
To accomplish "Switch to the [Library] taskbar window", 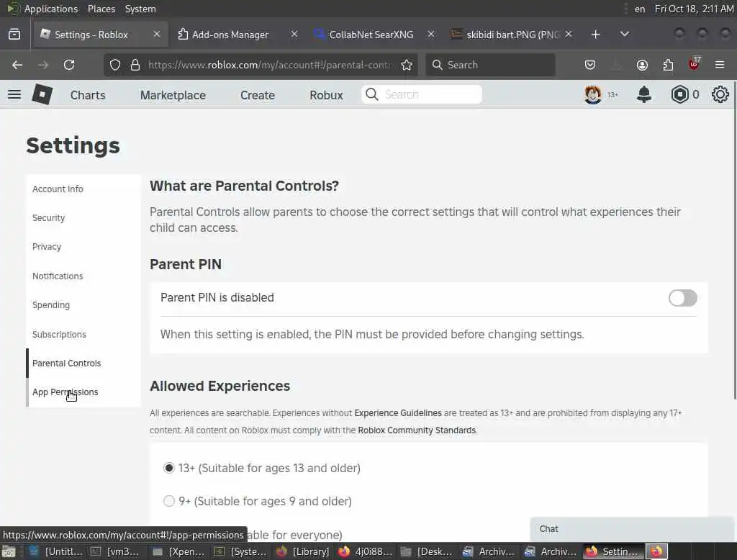I will [x=303, y=551].
